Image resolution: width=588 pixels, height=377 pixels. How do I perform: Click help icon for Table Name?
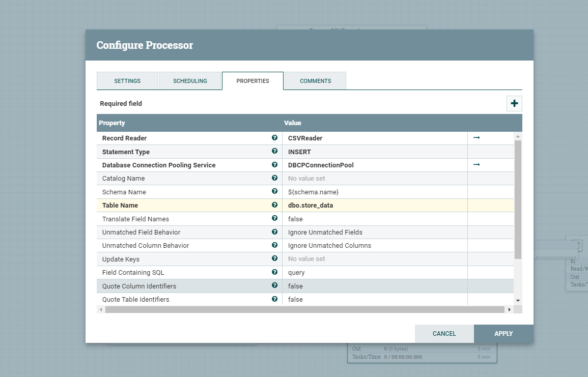point(275,205)
